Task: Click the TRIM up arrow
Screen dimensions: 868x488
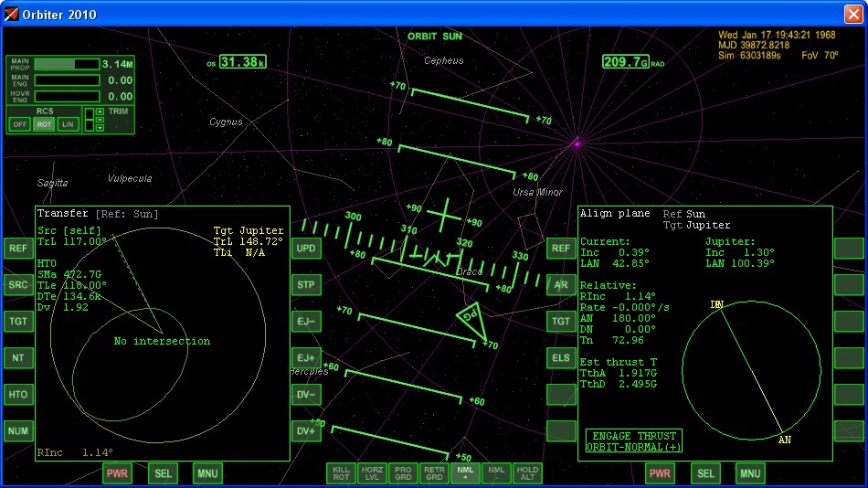Action: click(100, 111)
